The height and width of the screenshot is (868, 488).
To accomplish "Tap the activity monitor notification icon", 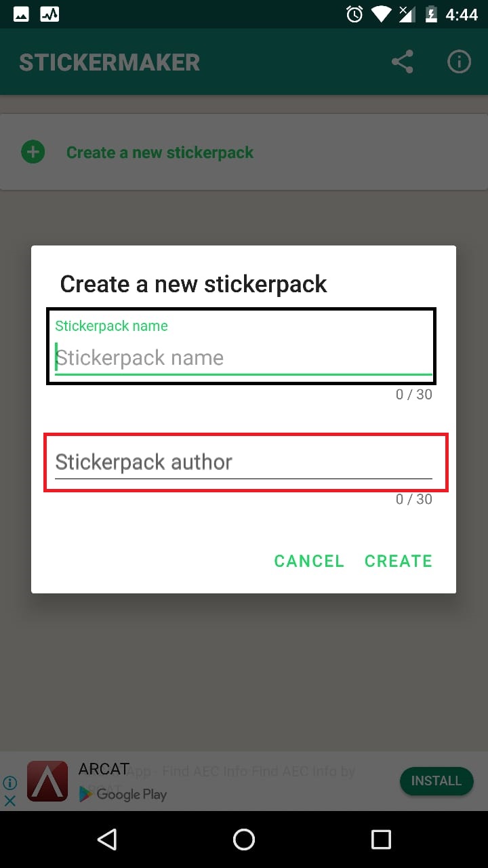I will [49, 14].
